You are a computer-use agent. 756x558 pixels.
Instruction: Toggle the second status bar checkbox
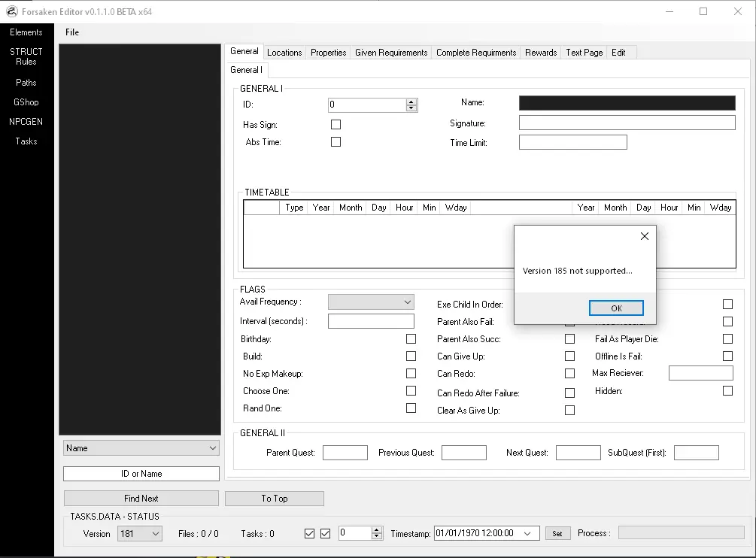326,533
